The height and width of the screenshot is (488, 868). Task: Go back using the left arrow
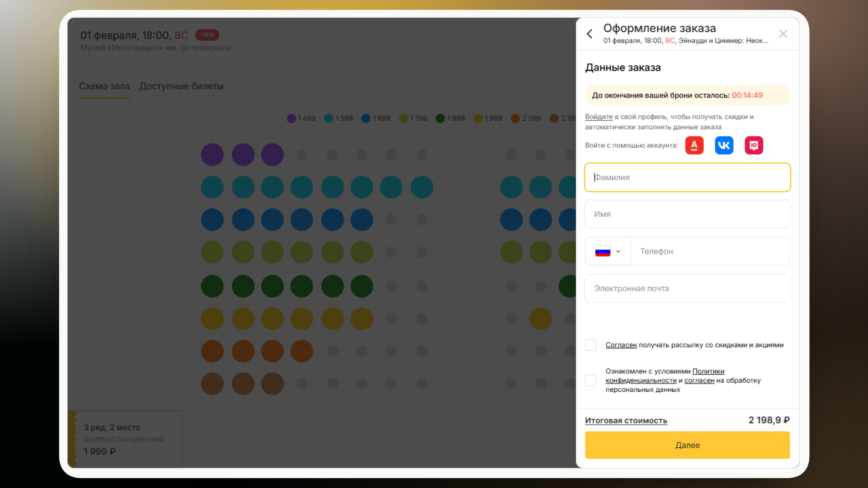590,34
